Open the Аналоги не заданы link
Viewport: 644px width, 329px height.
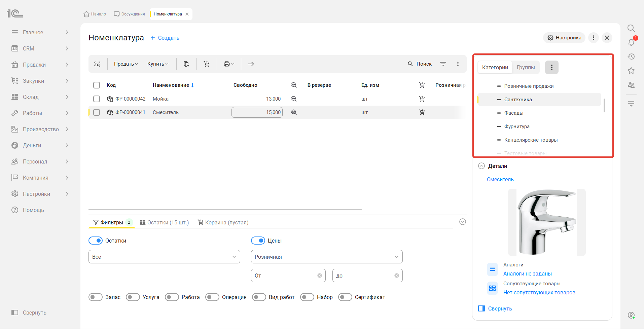(x=528, y=273)
